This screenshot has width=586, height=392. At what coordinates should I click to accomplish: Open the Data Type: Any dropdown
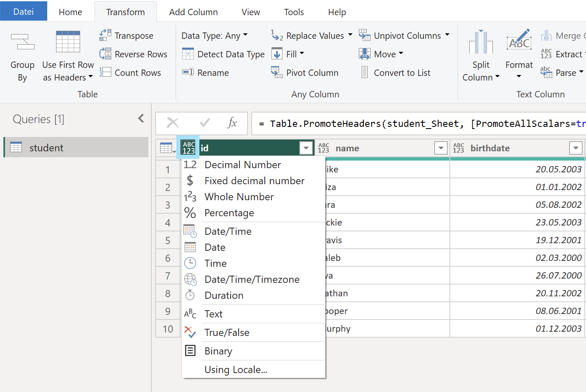pyautogui.click(x=215, y=35)
